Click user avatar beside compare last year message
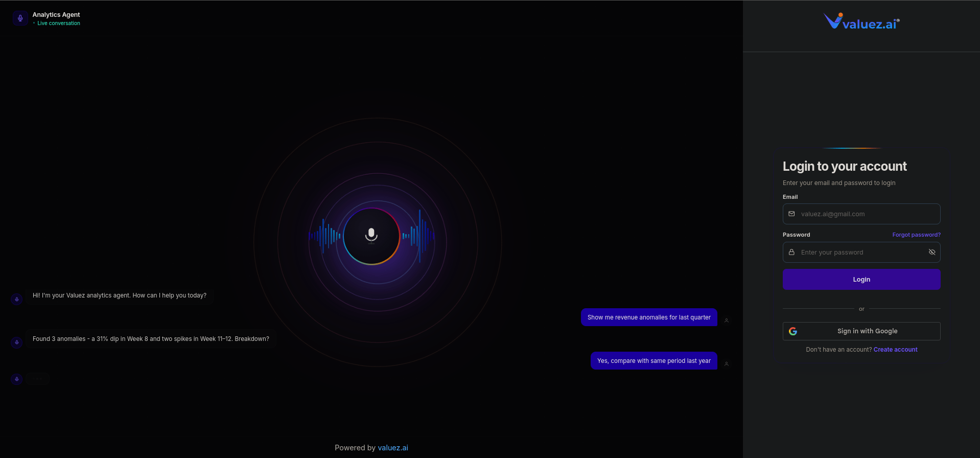This screenshot has width=980, height=458. (727, 364)
